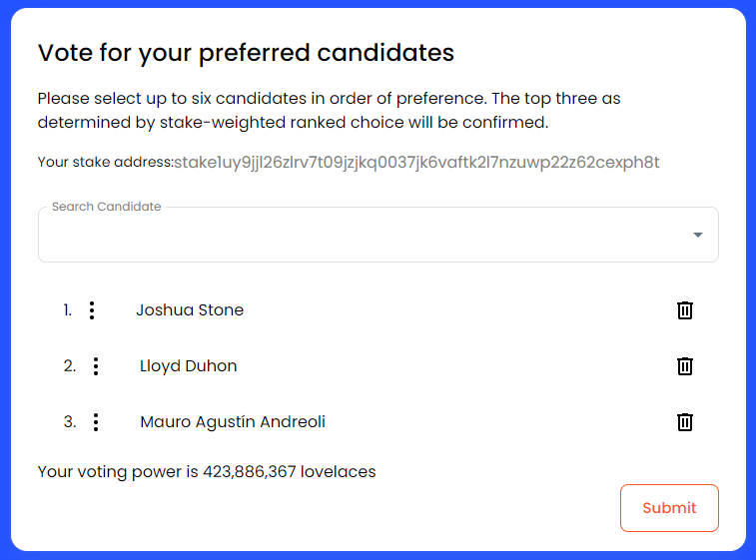
Task: Click the ranked choice instructions paragraph
Action: point(330,111)
